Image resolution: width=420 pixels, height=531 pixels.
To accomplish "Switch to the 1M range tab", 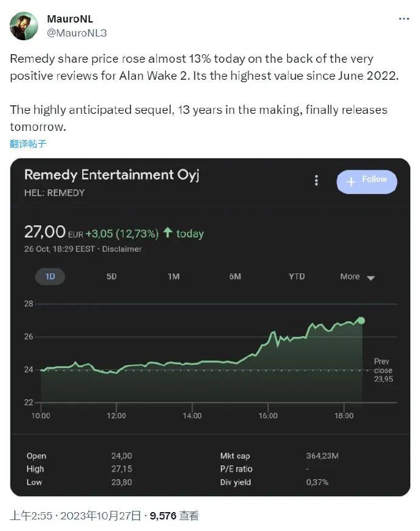I will click(x=173, y=276).
